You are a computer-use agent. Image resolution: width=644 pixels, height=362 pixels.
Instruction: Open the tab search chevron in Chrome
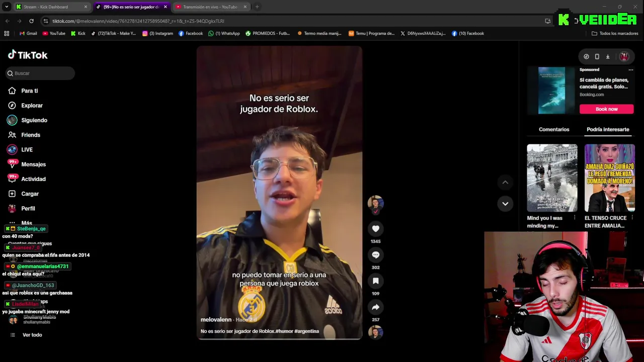pos(7,7)
